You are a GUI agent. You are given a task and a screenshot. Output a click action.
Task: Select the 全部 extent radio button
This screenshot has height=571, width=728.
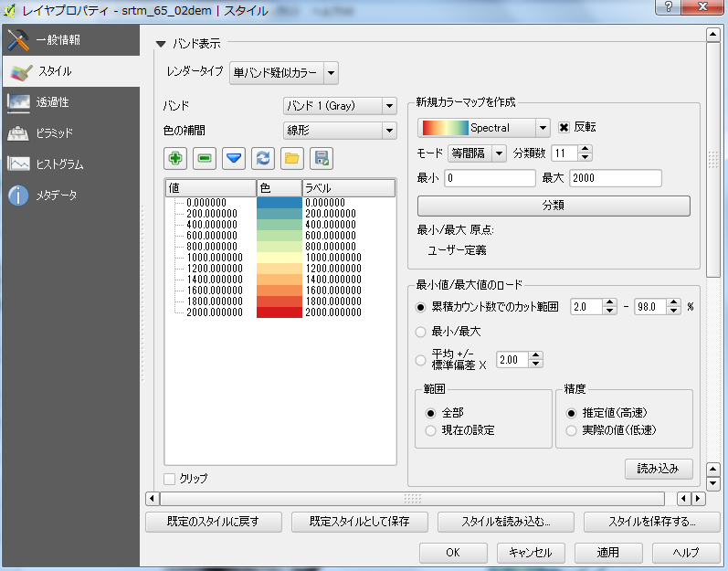431,413
